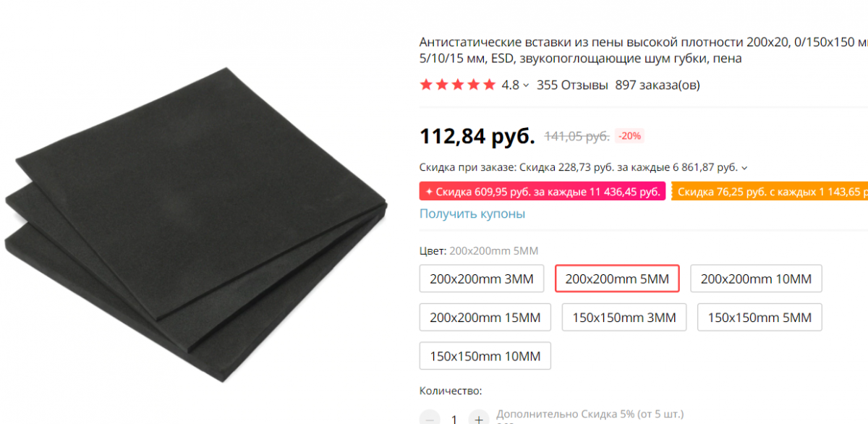
Task: Click the orange 76,25 руб. coupon badge
Action: [770, 192]
